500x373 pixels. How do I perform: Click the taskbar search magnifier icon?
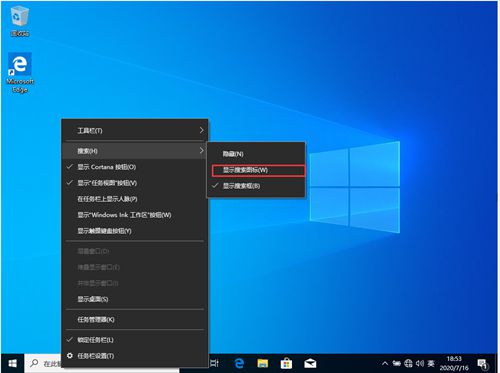coord(34,363)
